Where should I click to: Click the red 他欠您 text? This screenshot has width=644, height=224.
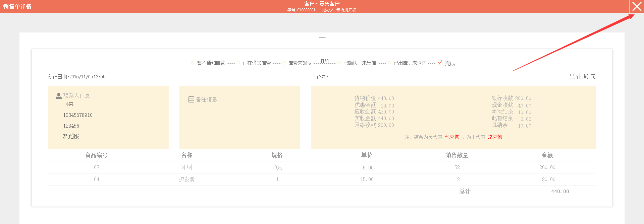click(x=452, y=137)
